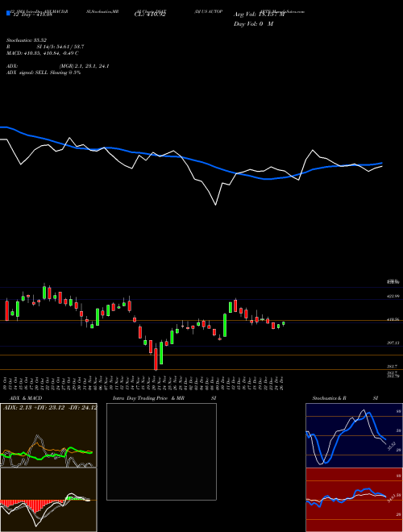Viewport: 403px width, 532px height.
Task: Click the 33.52 label on Stochastics chart
Action: pos(391,446)
